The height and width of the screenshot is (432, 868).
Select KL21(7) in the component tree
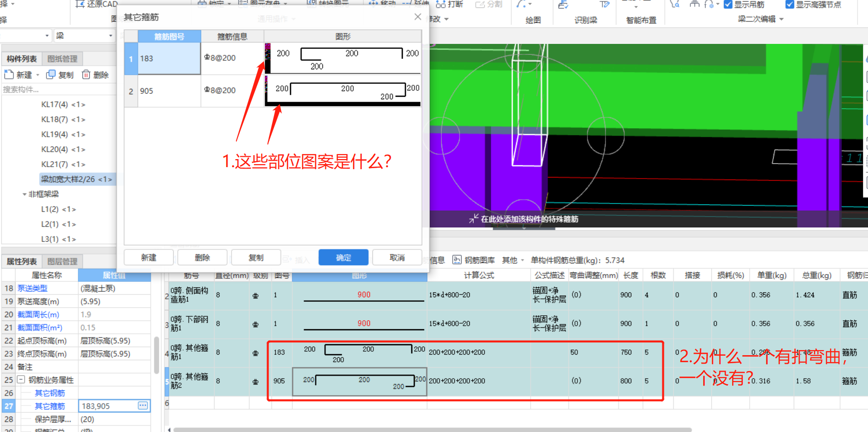tap(63, 164)
